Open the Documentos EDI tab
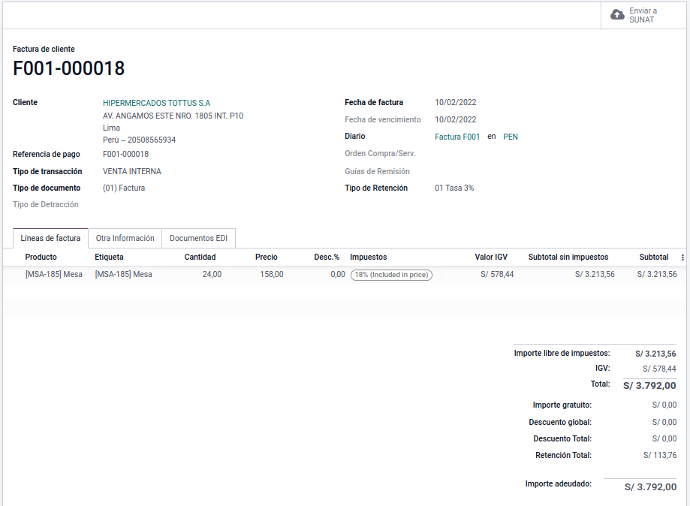This screenshot has width=690, height=506. [198, 238]
